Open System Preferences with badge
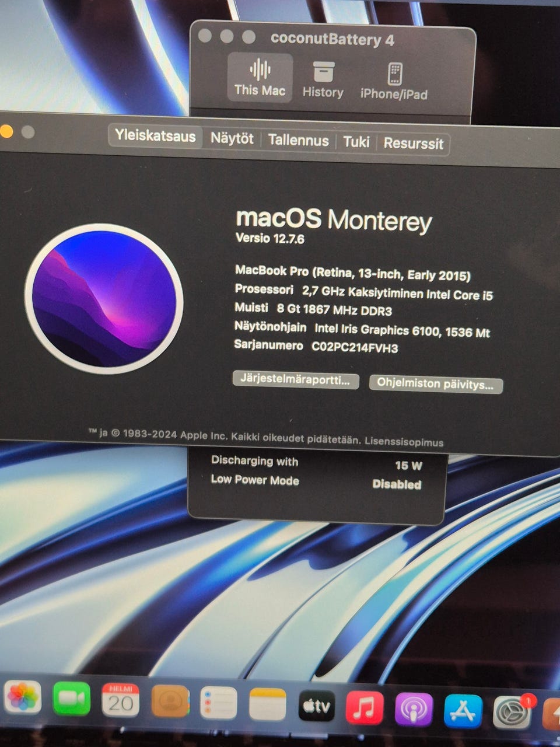The image size is (560, 747). [512, 712]
